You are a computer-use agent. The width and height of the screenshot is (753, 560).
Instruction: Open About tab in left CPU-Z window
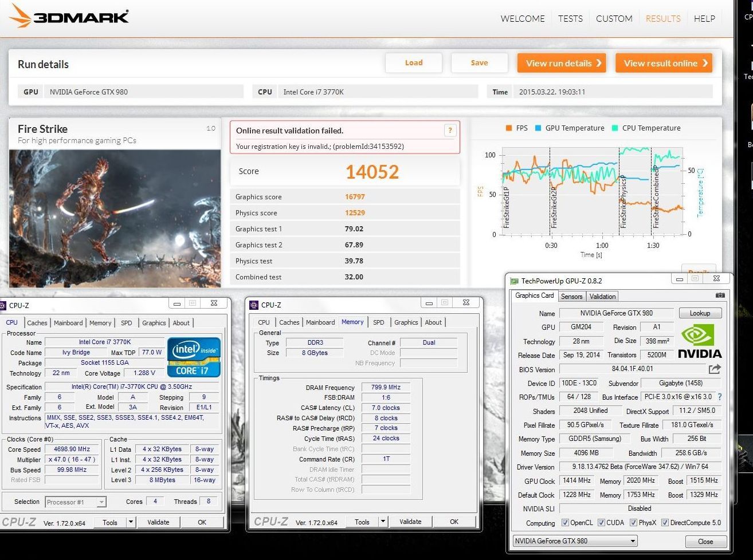[181, 323]
